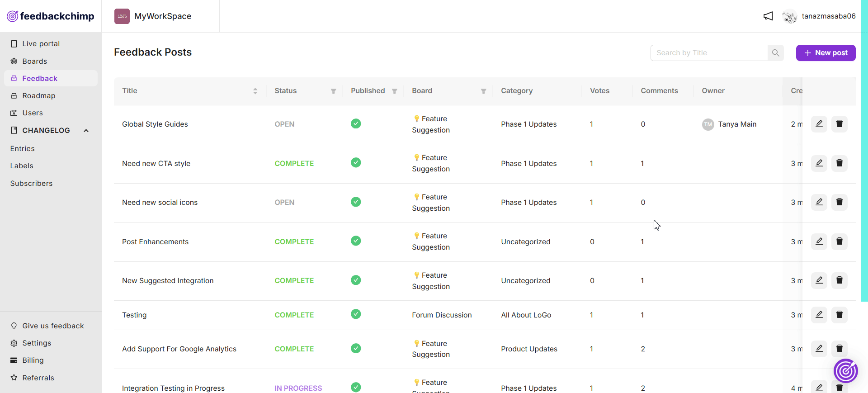Screen dimensions: 868x393
Task: Delete the New Suggested Integration post
Action: tap(839, 280)
